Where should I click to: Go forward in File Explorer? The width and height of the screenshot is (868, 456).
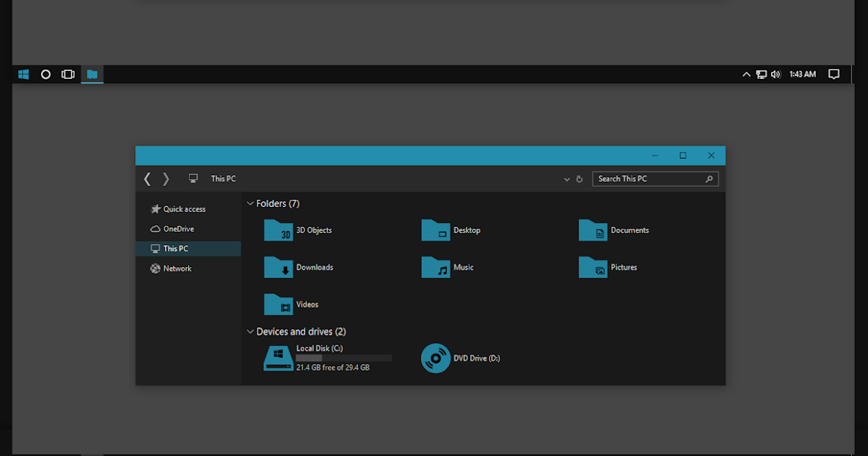coord(166,179)
